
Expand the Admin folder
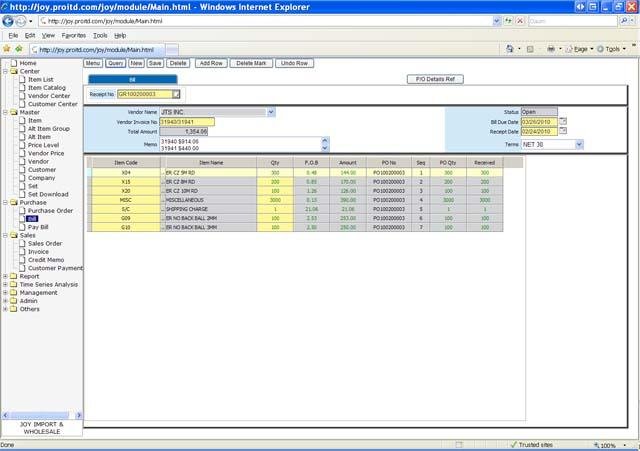pos(6,301)
